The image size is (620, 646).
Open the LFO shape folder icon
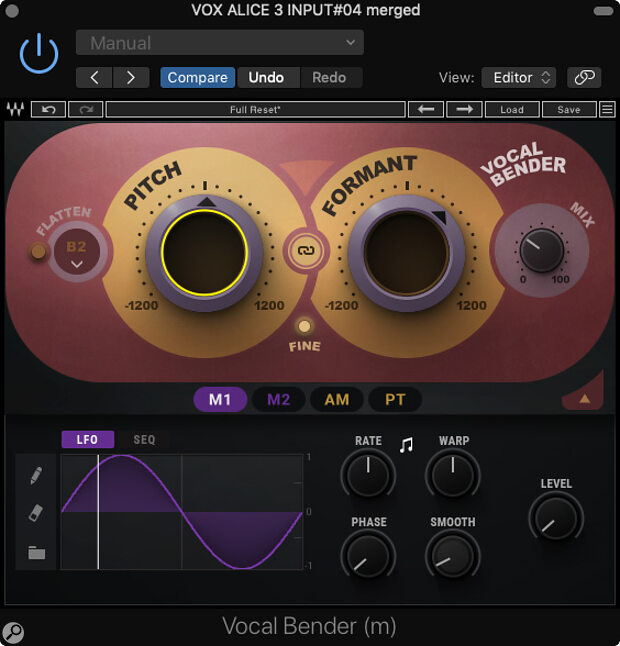point(36,552)
